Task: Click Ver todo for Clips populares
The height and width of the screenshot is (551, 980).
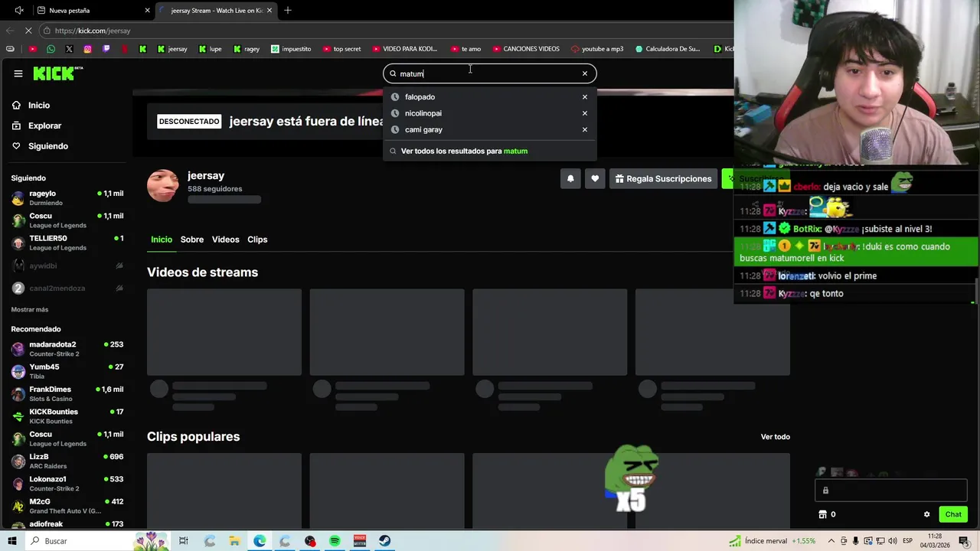Action: [x=775, y=437]
